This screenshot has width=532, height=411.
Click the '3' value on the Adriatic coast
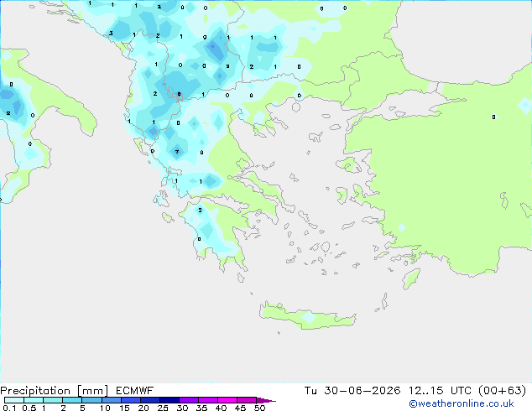[x=111, y=34]
